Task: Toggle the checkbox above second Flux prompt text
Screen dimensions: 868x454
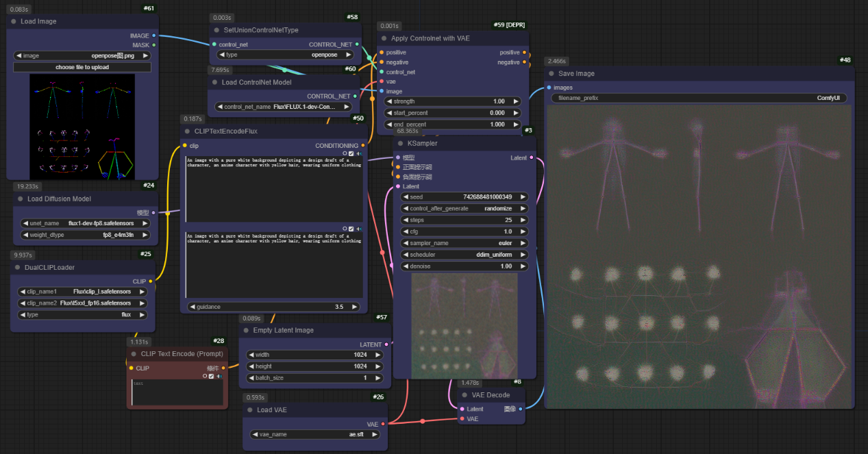Action: point(351,229)
